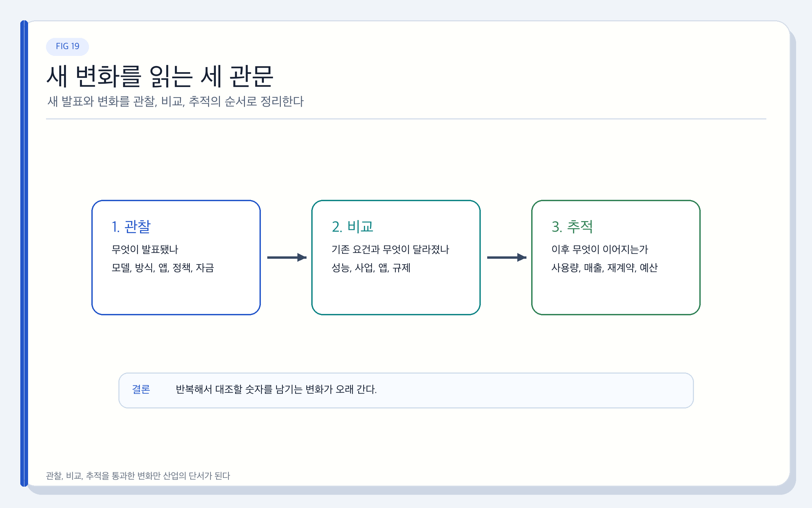Click empty area inside the 관찰 box
This screenshot has height=508, width=812.
coord(176,295)
